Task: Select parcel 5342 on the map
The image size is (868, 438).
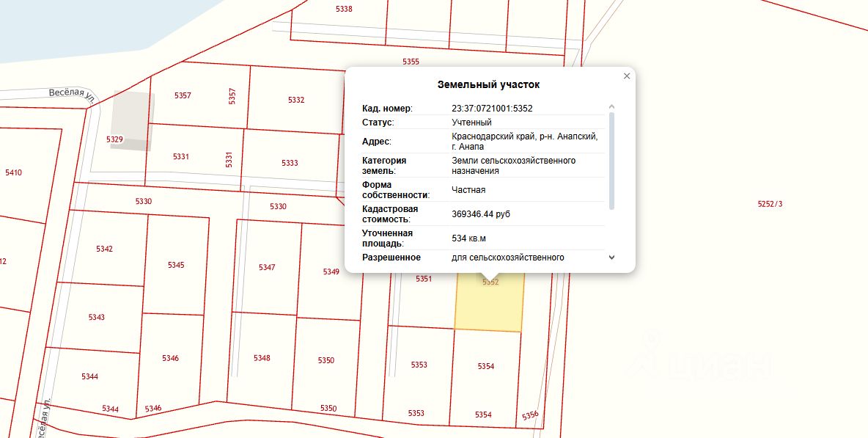Action: (x=104, y=249)
